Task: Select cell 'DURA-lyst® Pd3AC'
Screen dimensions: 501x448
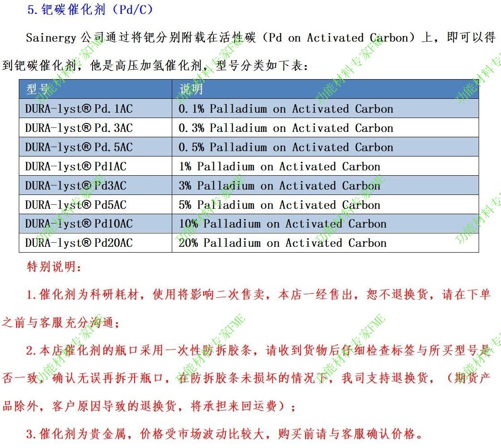Action: [96, 185]
